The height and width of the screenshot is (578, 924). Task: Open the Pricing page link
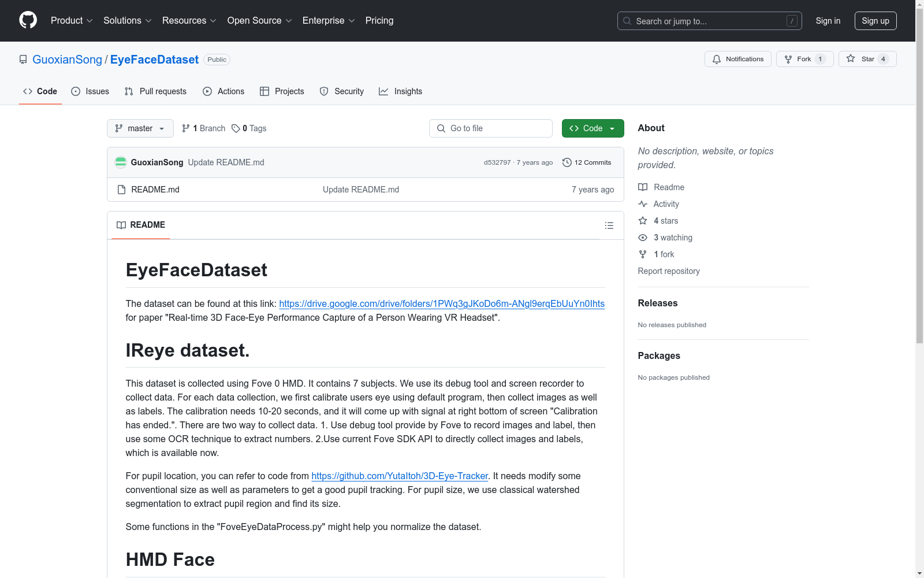tap(379, 21)
